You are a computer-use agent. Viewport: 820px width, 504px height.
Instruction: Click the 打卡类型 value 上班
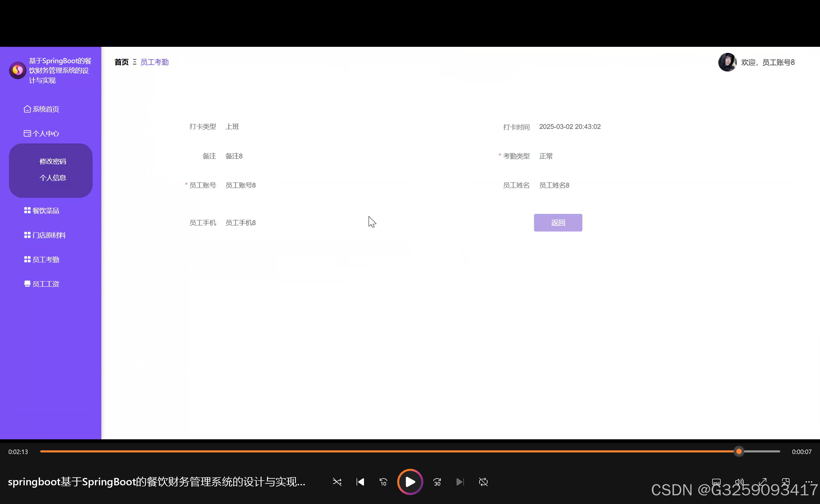click(232, 127)
